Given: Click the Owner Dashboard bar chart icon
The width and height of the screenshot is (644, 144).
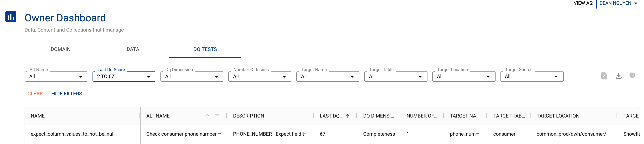Looking at the screenshot, I should click(x=11, y=17).
